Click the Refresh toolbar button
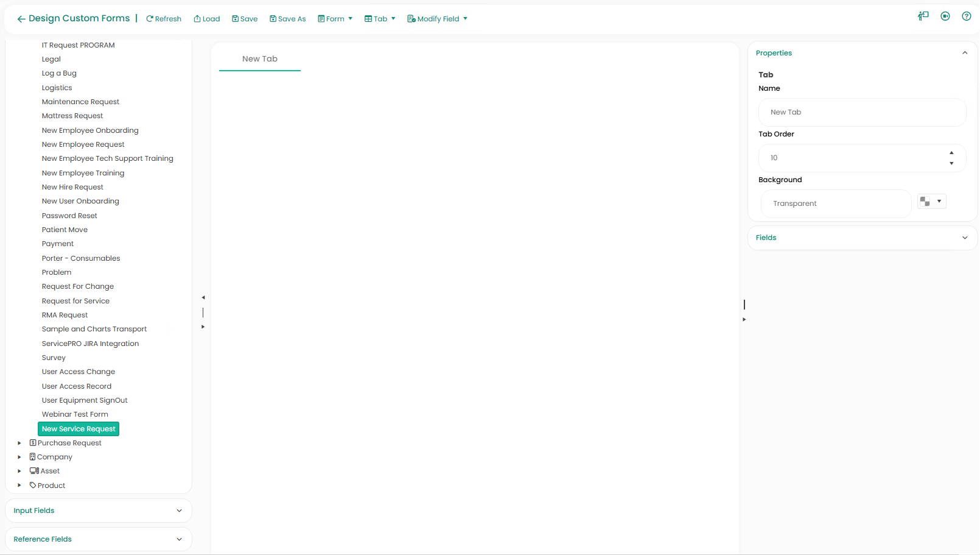 pos(164,19)
